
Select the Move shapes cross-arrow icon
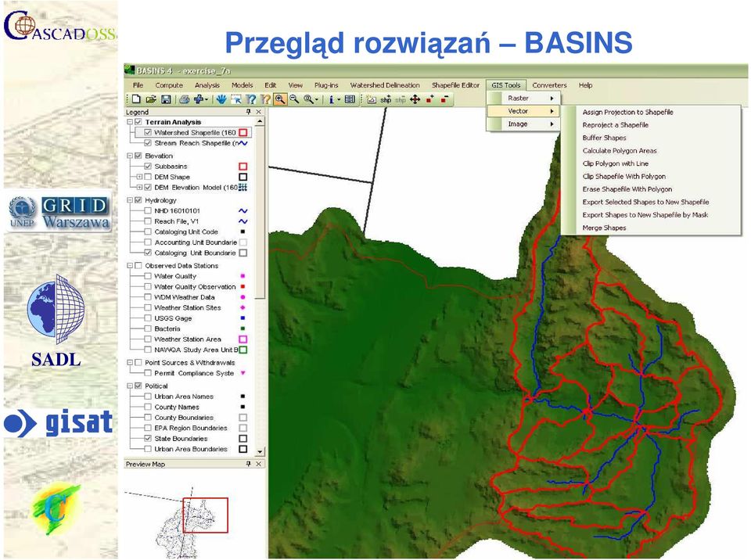pyautogui.click(x=415, y=99)
